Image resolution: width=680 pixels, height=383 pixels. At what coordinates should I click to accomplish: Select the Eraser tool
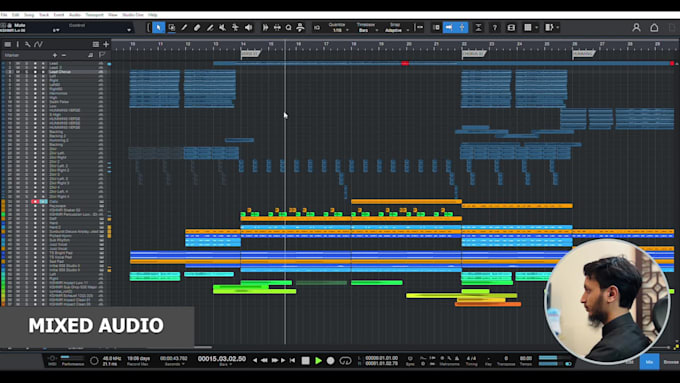(x=197, y=28)
